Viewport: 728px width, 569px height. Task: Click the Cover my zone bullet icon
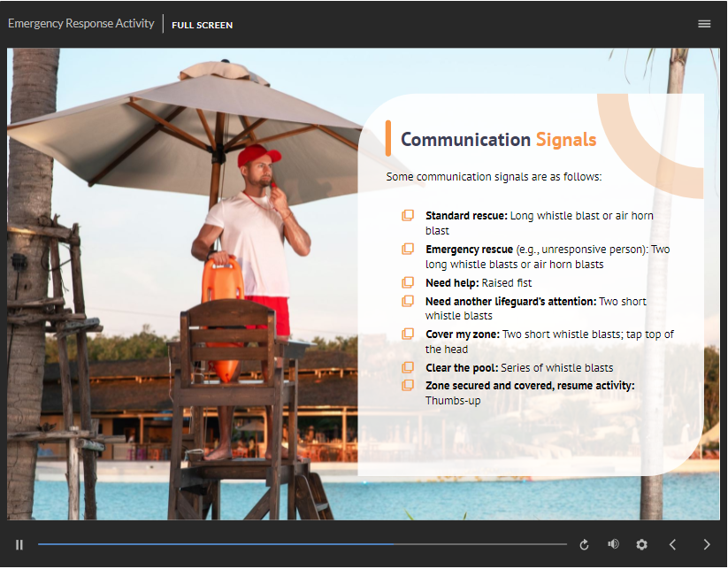point(408,334)
